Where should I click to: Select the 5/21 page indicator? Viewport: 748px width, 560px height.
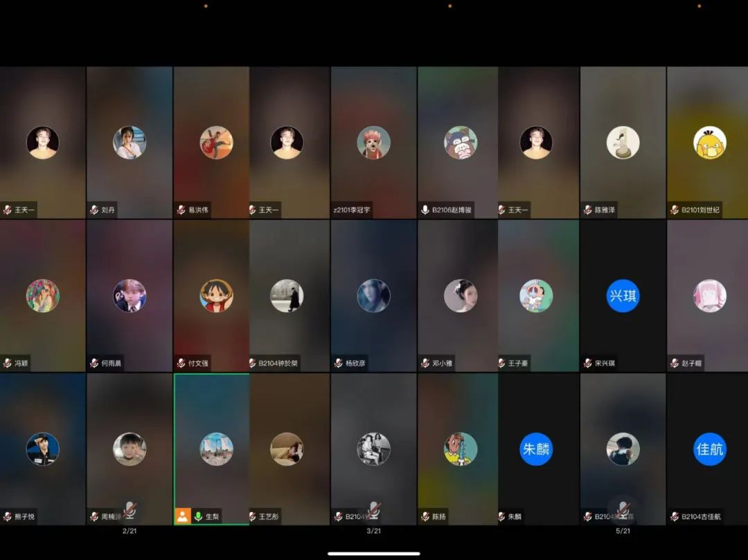(x=623, y=531)
